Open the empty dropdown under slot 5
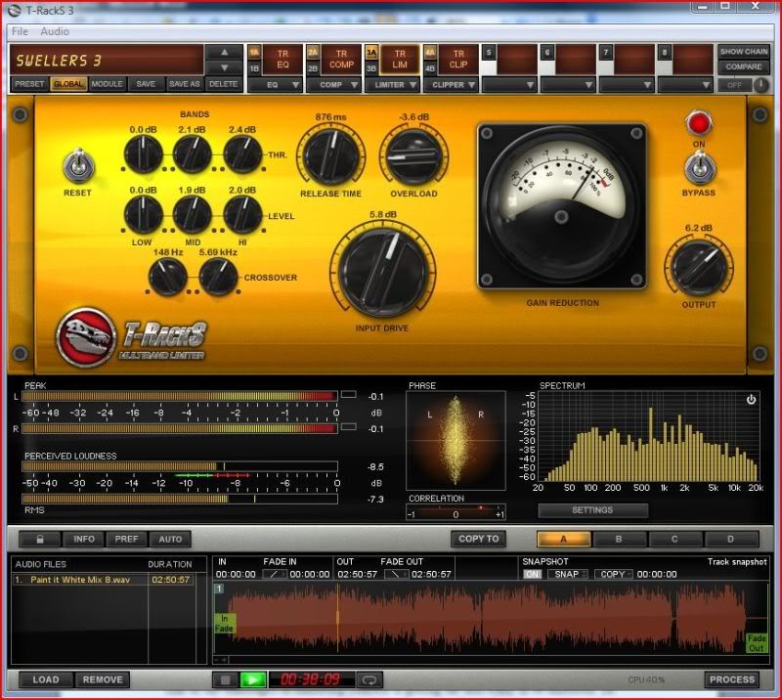This screenshot has height=700, width=782. click(x=509, y=85)
